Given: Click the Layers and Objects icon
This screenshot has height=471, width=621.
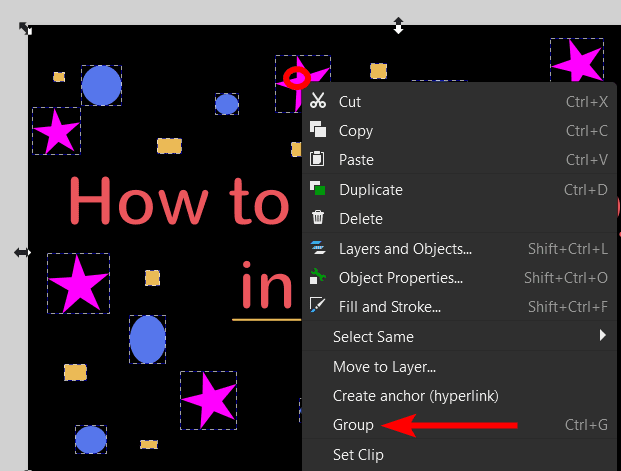Looking at the screenshot, I should pyautogui.click(x=318, y=248).
